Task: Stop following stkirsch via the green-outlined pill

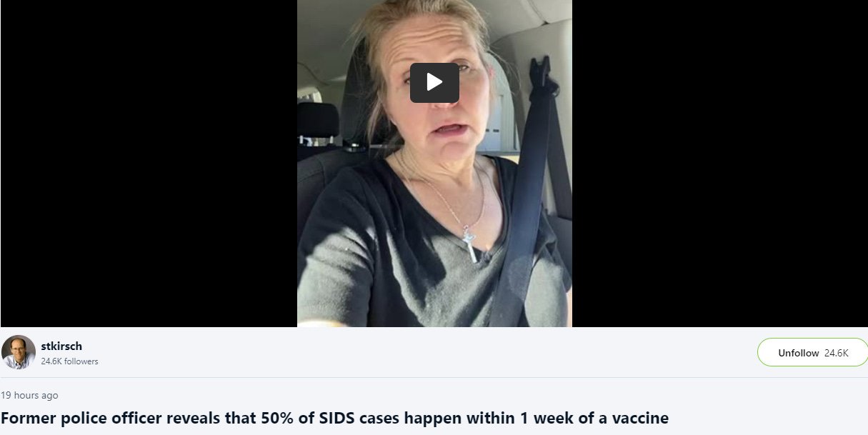Action: [x=812, y=352]
